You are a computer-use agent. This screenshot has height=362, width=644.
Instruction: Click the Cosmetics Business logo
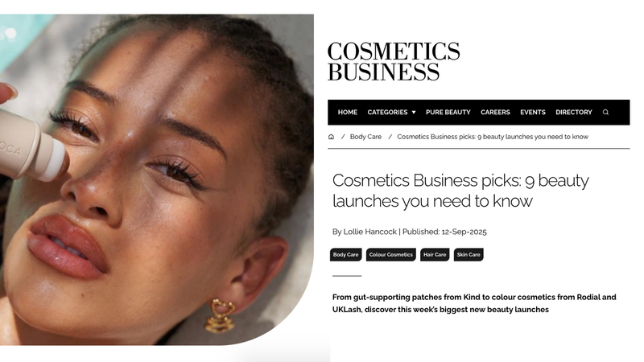click(x=394, y=62)
